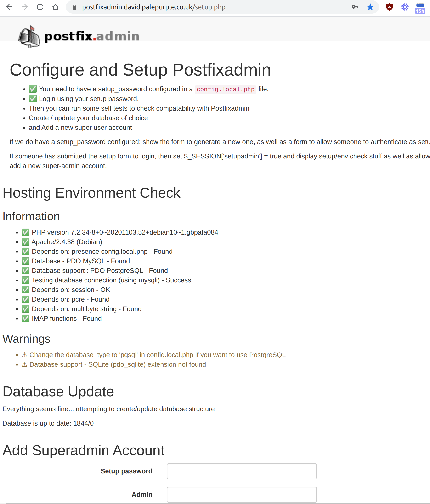Image resolution: width=430 pixels, height=504 pixels.
Task: Navigate back using the back arrow
Action: pyautogui.click(x=10, y=7)
